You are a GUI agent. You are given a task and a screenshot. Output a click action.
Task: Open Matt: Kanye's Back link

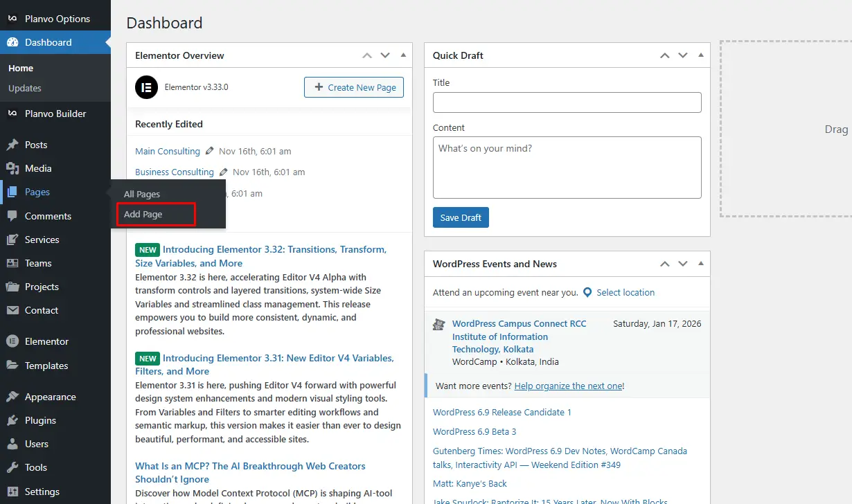tap(470, 484)
